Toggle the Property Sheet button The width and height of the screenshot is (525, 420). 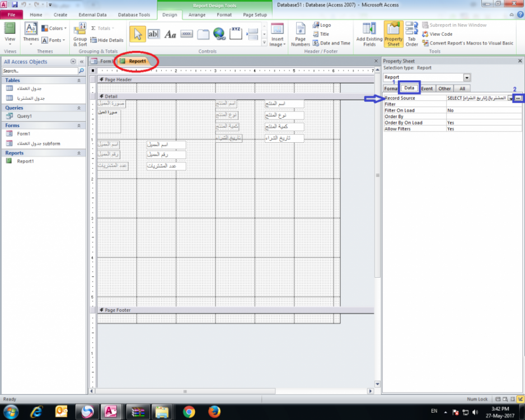pos(393,34)
